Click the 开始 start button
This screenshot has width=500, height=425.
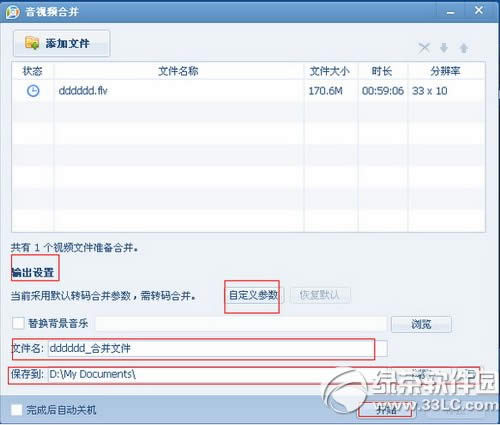coord(386,410)
